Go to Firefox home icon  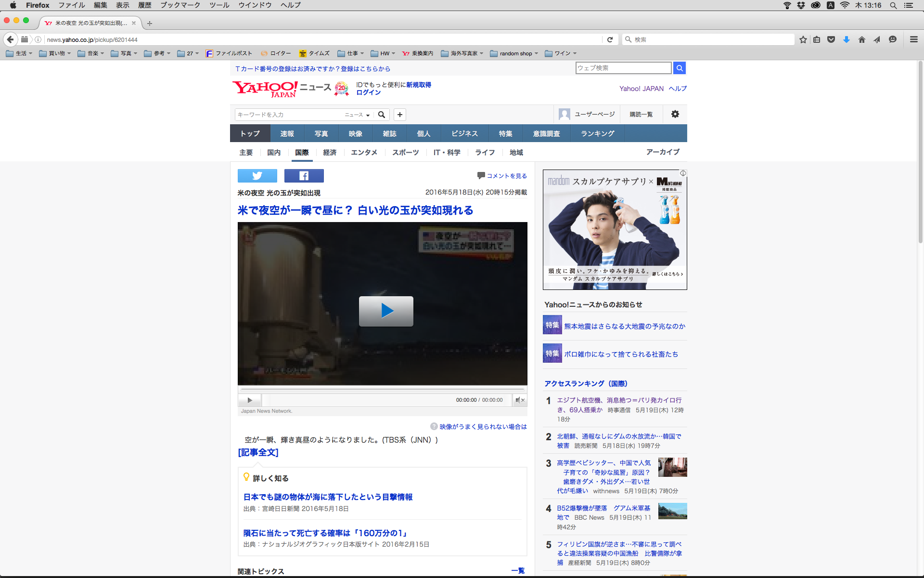click(861, 39)
